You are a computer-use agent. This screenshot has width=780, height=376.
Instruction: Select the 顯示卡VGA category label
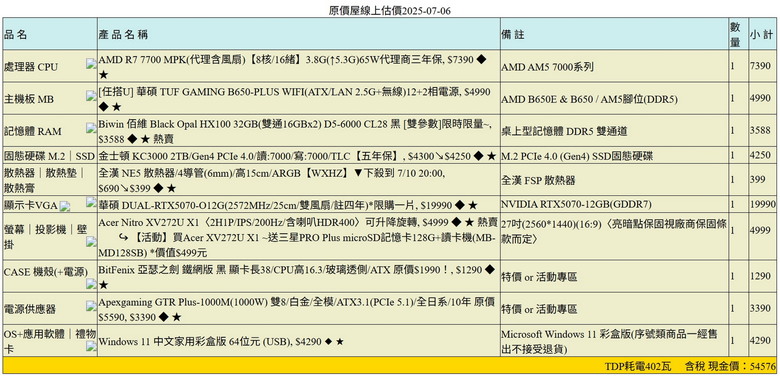coord(31,205)
